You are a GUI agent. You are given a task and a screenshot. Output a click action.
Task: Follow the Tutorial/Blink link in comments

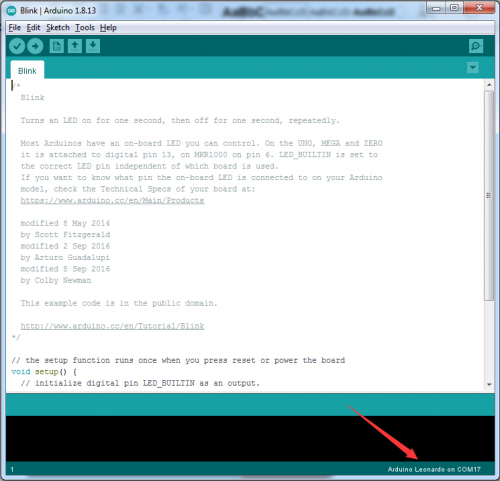click(x=112, y=326)
